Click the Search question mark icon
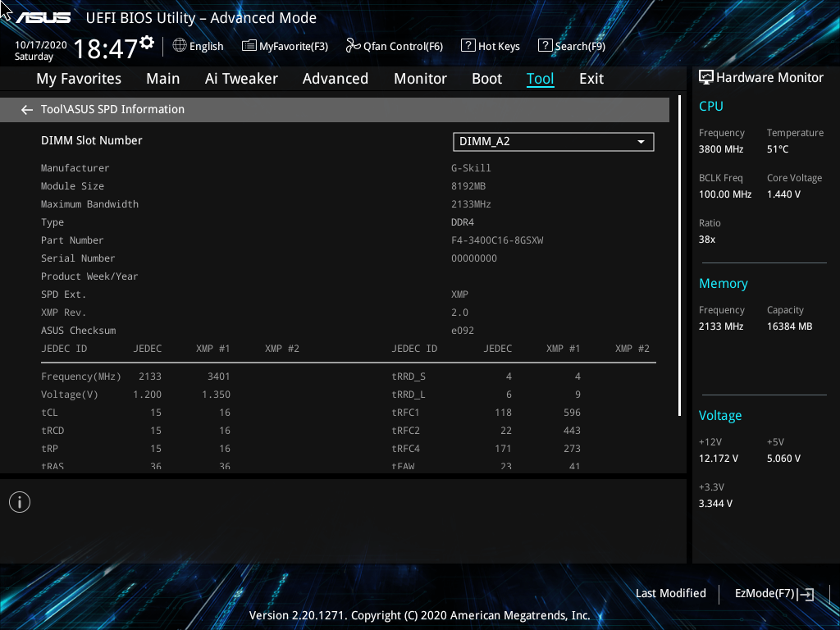This screenshot has width=840, height=630. (x=545, y=46)
